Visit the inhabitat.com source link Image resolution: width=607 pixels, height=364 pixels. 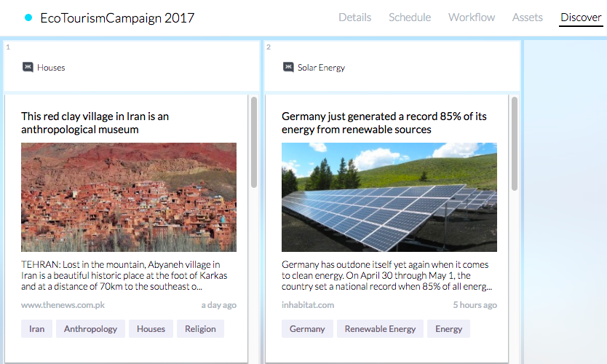308,305
